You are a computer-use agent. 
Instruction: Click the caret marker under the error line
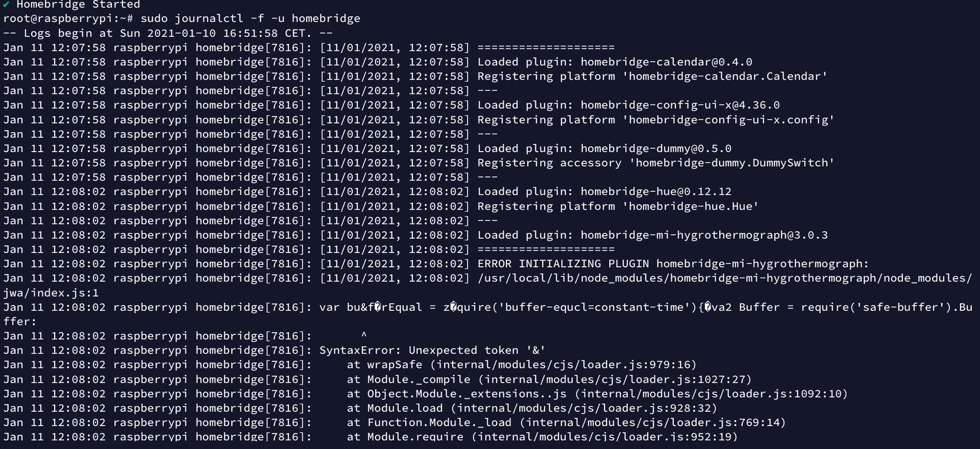[364, 336]
